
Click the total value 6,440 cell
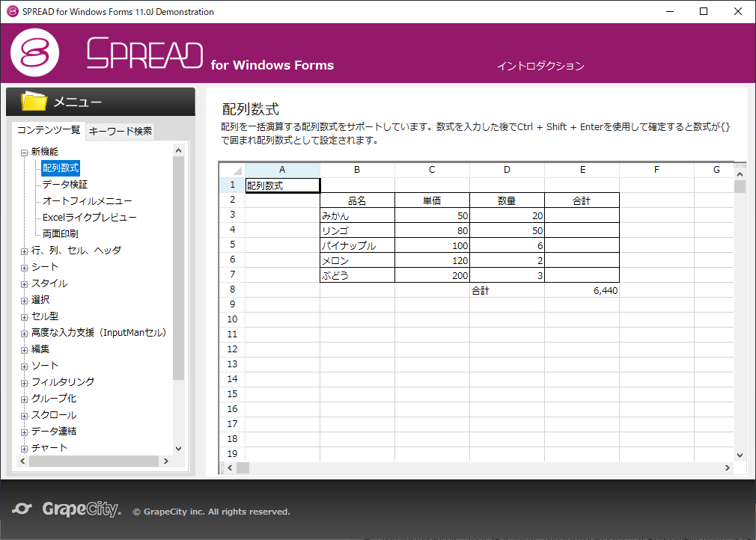click(582, 290)
